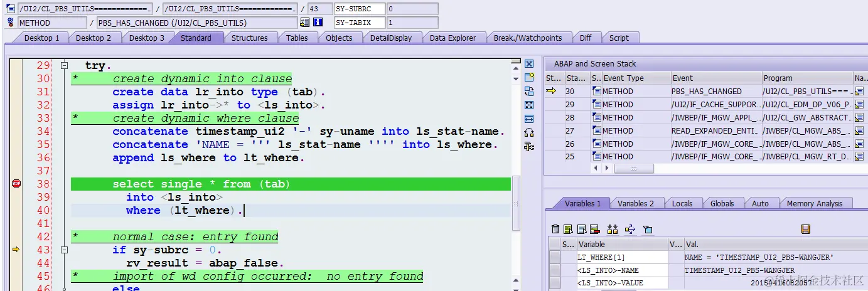Click the yellow arrow-cross icon in the variables toolbar

(x=630, y=230)
